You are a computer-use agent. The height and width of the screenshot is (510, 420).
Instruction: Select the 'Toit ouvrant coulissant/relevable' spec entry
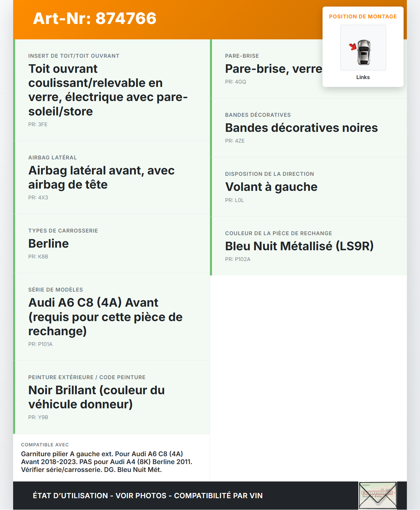pos(108,90)
